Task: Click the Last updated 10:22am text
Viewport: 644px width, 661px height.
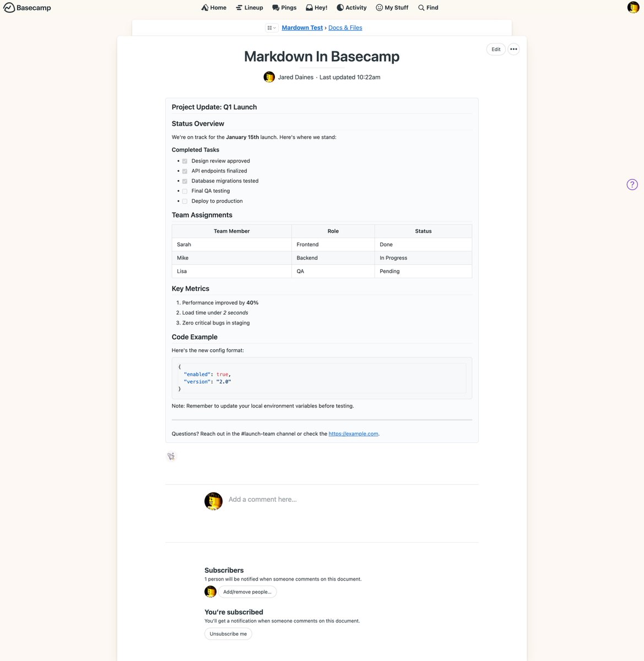Action: coord(350,78)
